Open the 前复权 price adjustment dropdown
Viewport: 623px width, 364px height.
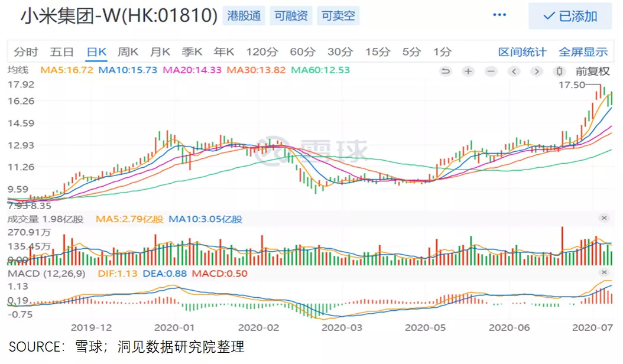point(592,71)
